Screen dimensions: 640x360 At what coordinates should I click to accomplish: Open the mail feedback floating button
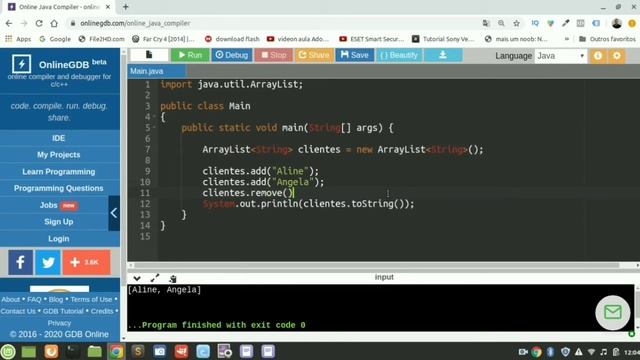click(x=613, y=313)
